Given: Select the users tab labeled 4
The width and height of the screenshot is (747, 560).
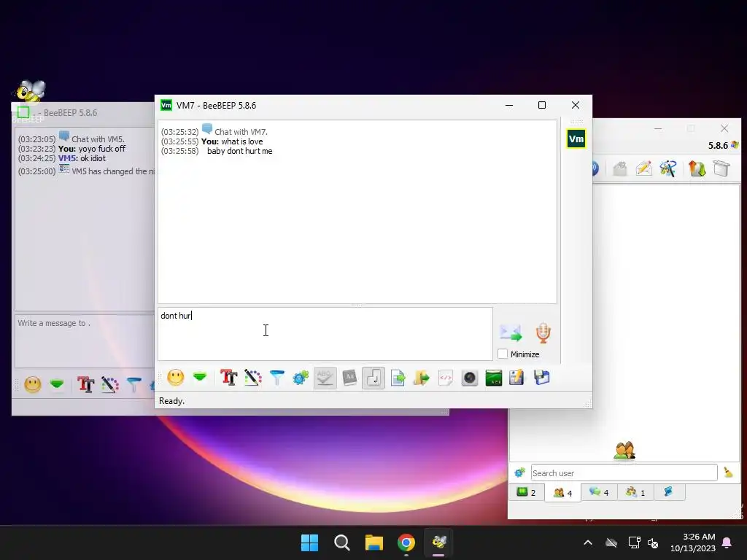Looking at the screenshot, I should (562, 492).
